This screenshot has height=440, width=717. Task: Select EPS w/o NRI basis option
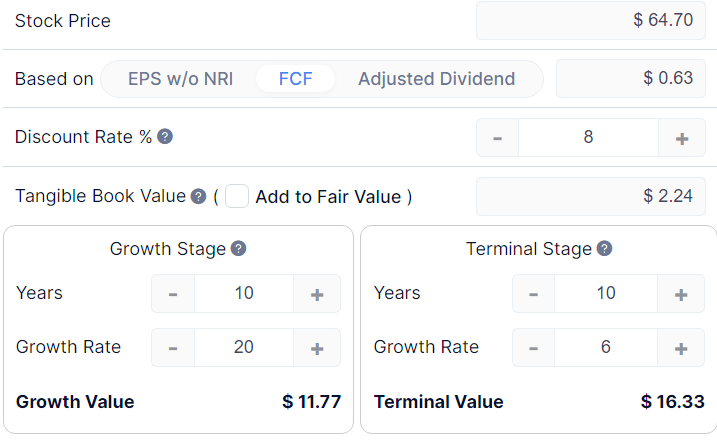tap(180, 79)
